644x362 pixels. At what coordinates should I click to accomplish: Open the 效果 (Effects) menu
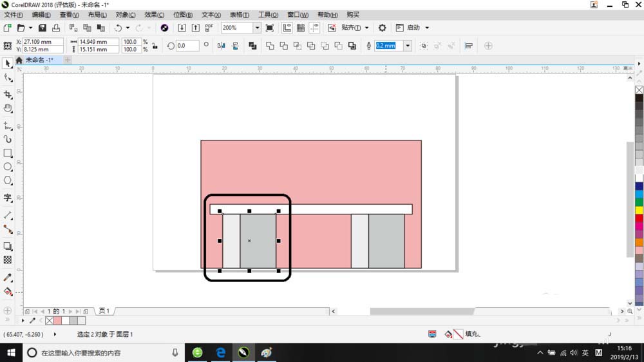click(153, 14)
